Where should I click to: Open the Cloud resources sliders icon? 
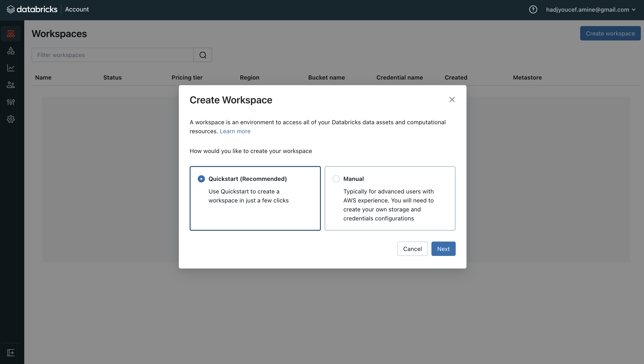[11, 102]
